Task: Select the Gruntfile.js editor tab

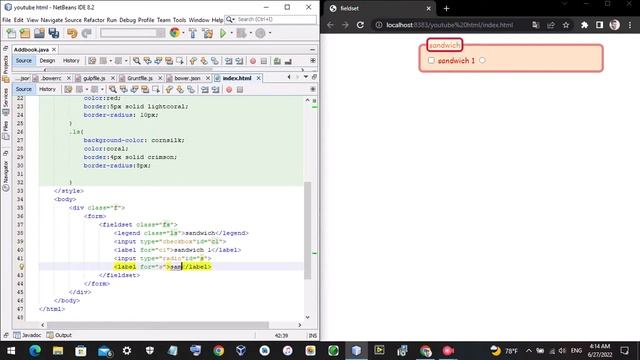Action: coord(140,78)
